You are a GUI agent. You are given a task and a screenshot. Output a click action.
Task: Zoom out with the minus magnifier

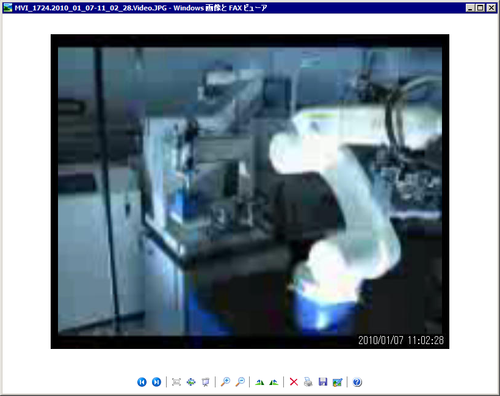pyautogui.click(x=240, y=382)
